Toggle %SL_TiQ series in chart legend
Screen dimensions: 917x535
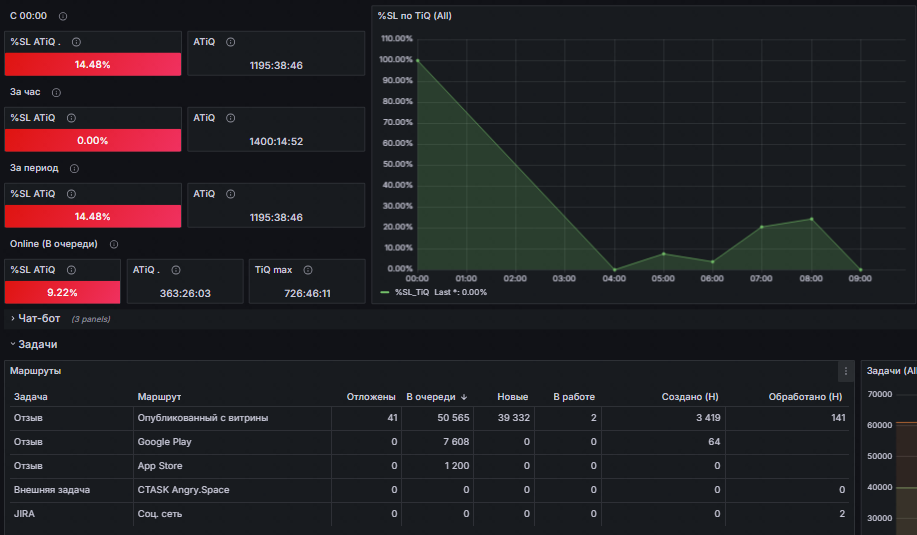click(x=412, y=292)
